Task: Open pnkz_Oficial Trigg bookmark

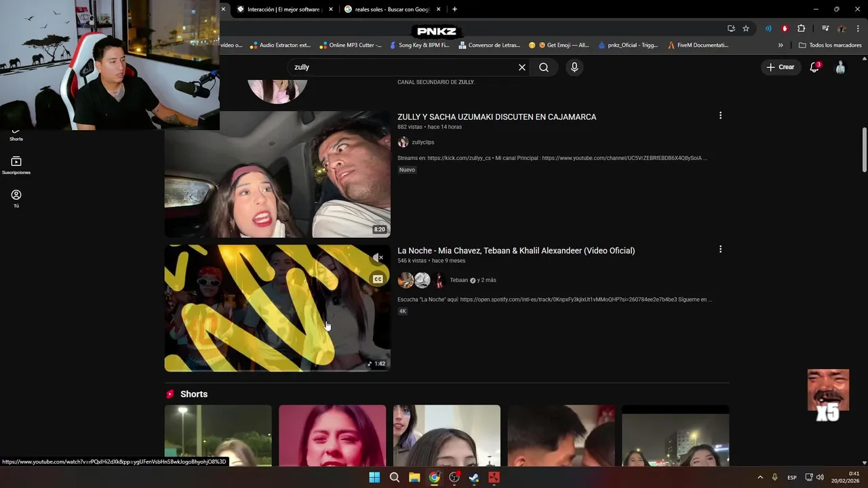Action: (x=628, y=45)
